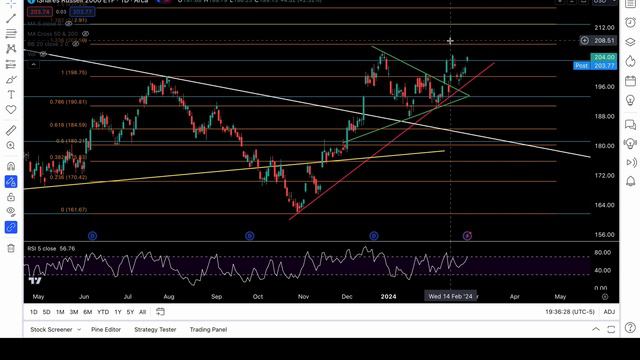Select the brush drawing tool
Image resolution: width=640 pixels, height=360 pixels.
tap(11, 79)
